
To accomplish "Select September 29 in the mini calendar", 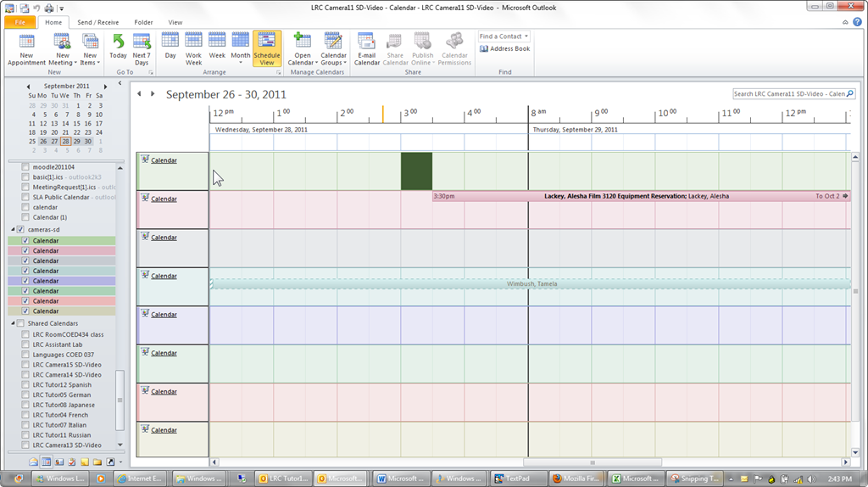I will (x=77, y=142).
